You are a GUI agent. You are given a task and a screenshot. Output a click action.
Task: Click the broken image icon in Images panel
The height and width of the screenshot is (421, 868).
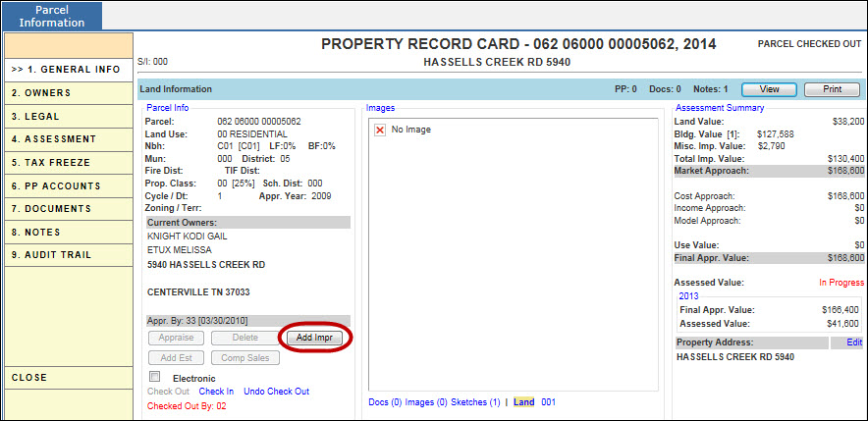click(379, 130)
